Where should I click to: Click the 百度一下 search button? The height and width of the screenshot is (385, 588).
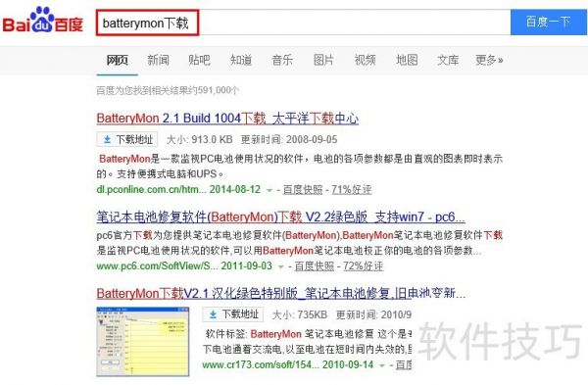point(548,23)
